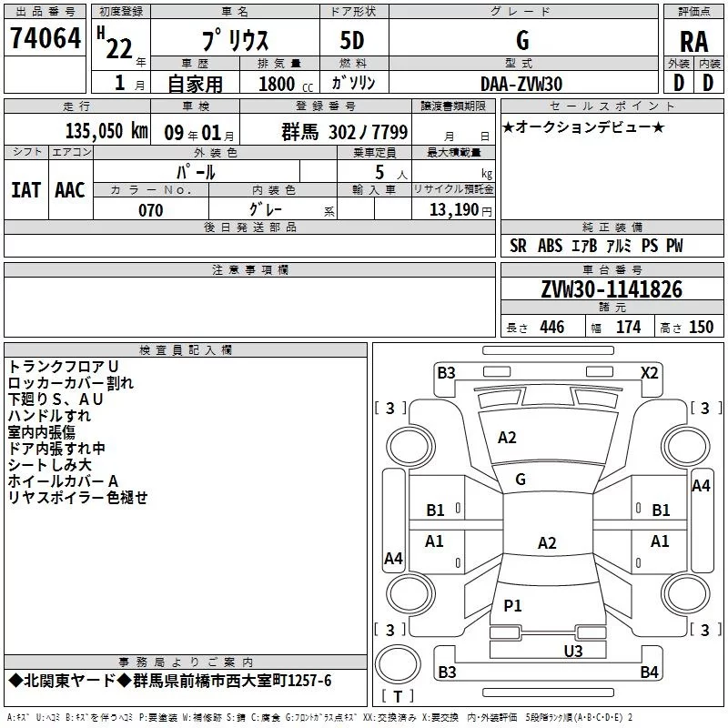
Task: Select the ◆北関東ヤード◆ yard name
Action: [x=70, y=681]
